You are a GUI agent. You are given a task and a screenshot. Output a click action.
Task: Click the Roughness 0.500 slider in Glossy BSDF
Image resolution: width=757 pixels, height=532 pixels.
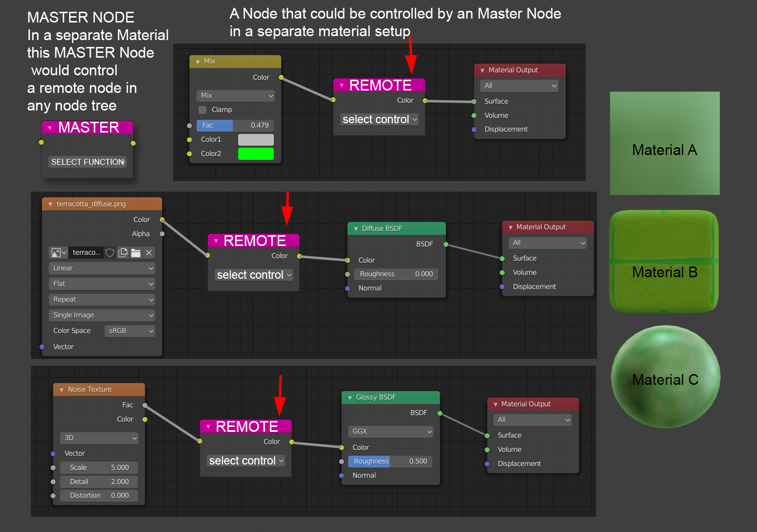click(390, 461)
